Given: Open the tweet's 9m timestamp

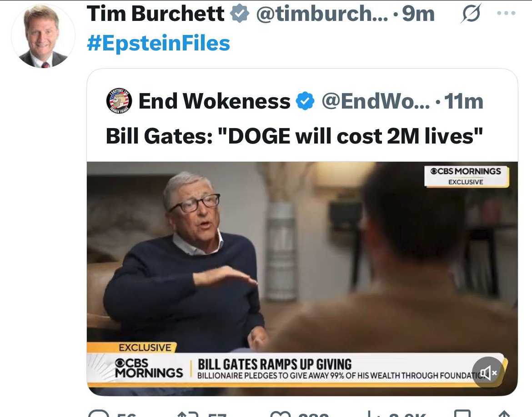Looking at the screenshot, I should pos(418,14).
